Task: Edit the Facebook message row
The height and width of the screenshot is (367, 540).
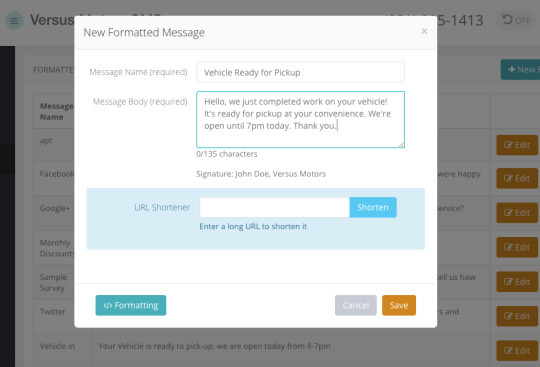Action: (x=517, y=178)
